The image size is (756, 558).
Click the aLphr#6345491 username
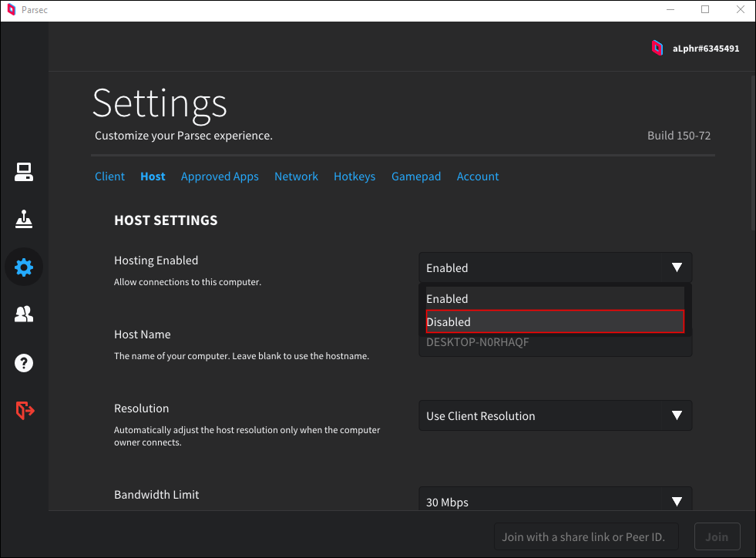tap(705, 49)
